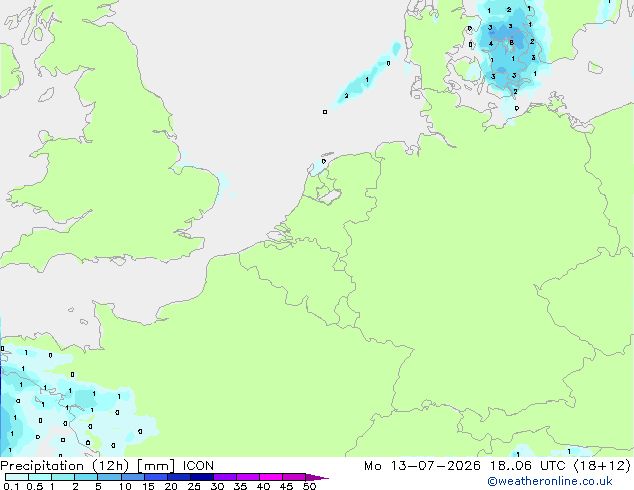Click the '2' value in North Sea rain band

[x=346, y=96]
